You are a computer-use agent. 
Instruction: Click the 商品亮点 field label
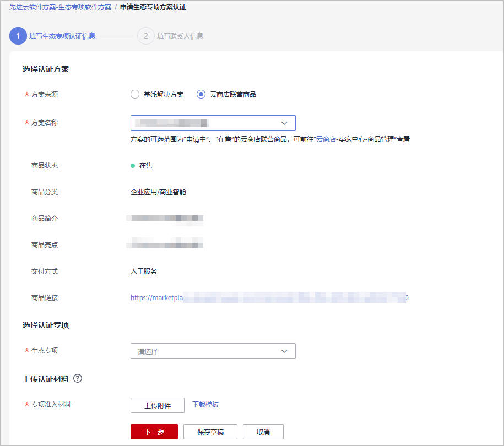tap(45, 245)
